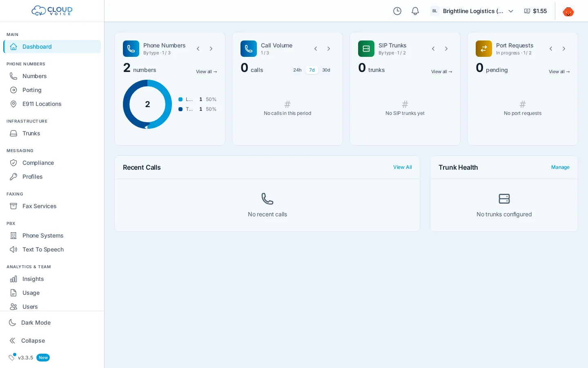This screenshot has width=588, height=368.
Task: Open Text To Speech page
Action: pyautogui.click(x=52, y=249)
